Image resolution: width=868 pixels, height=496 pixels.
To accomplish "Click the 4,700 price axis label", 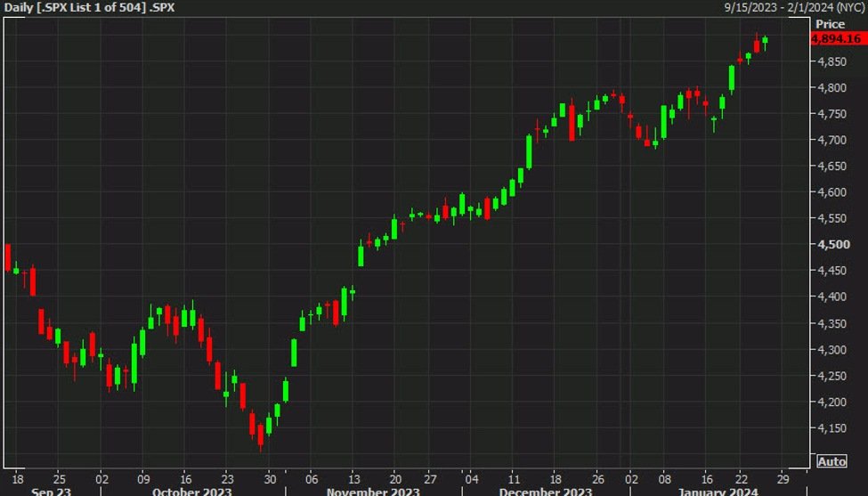I will click(x=832, y=140).
